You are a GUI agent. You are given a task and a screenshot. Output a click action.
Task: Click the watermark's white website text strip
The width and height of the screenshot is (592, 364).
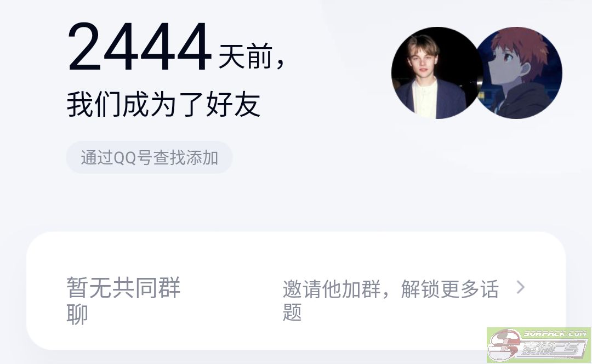(x=555, y=333)
